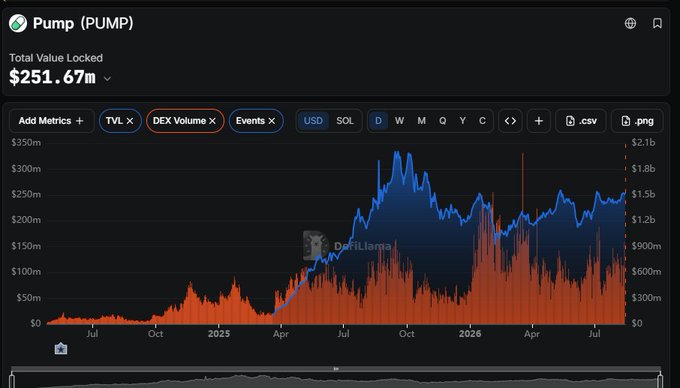
Task: Click the 2025 x-axis label
Action: [219, 334]
